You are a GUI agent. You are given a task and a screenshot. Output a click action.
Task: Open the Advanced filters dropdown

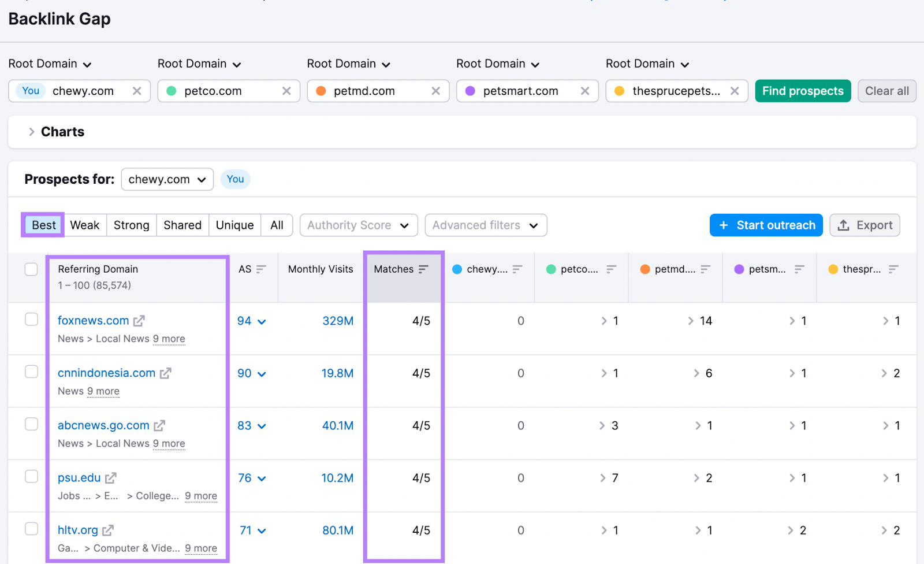[x=485, y=225]
